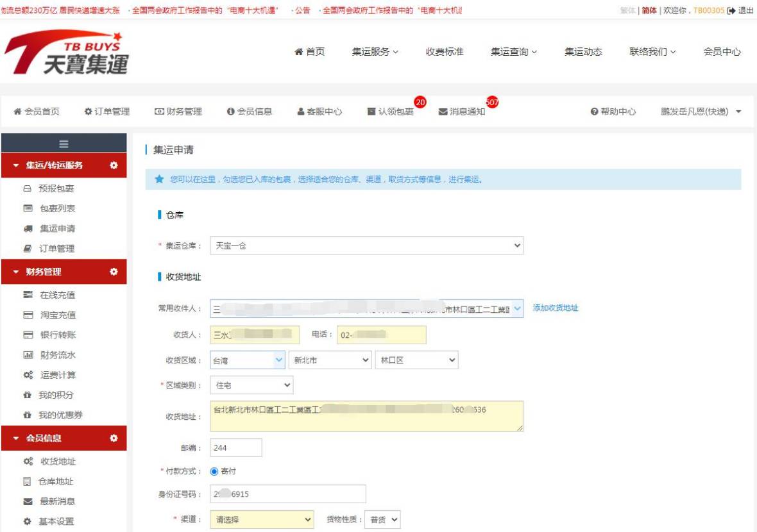Open the district dropdown showing 林口区

point(416,360)
